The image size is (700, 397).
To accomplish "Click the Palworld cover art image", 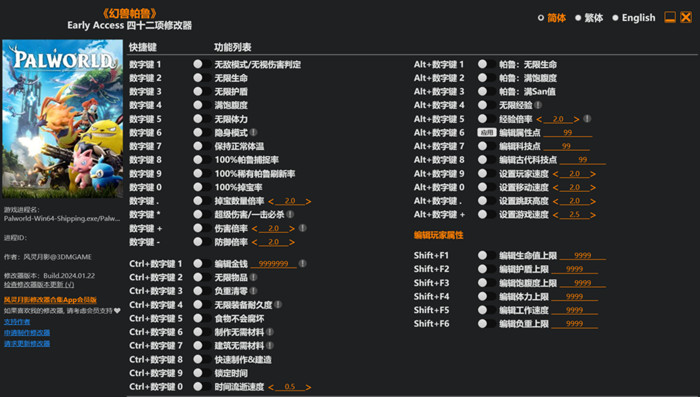I will [x=62, y=118].
